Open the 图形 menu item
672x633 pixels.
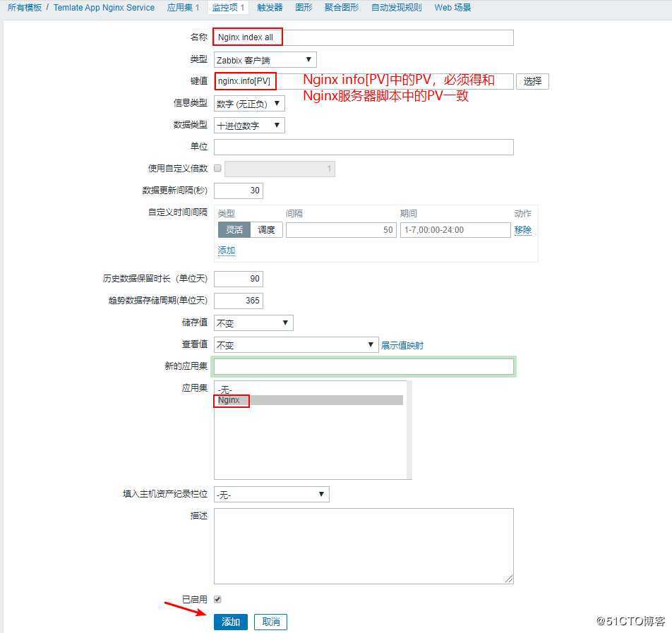tap(303, 7)
